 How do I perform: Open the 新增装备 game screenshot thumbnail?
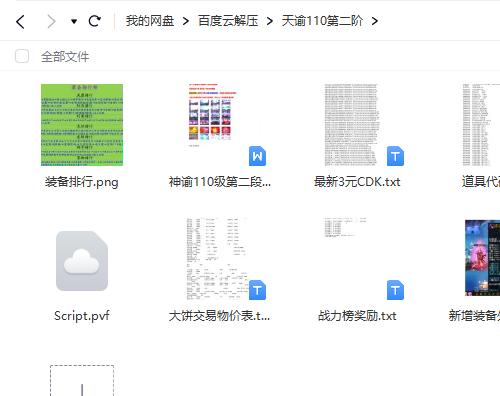482,258
